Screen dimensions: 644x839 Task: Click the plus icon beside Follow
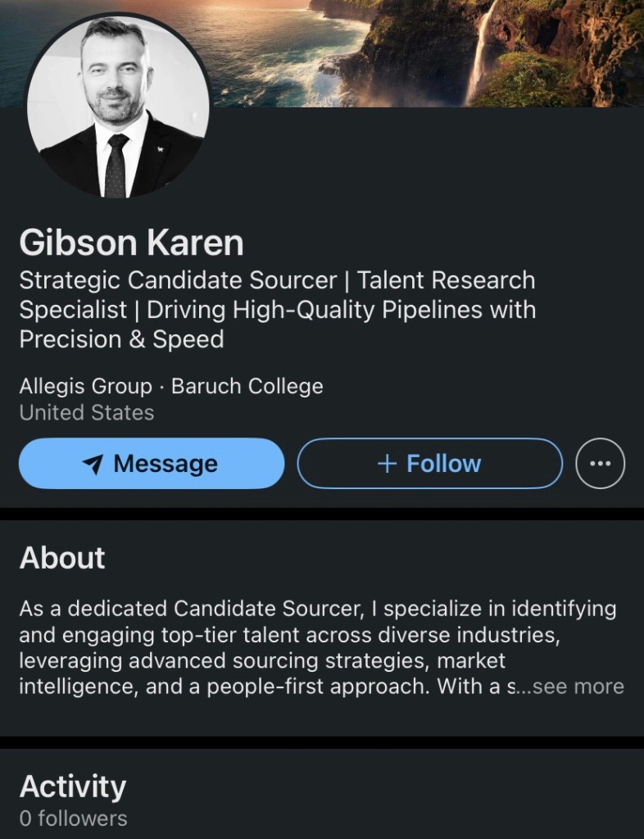tap(387, 464)
